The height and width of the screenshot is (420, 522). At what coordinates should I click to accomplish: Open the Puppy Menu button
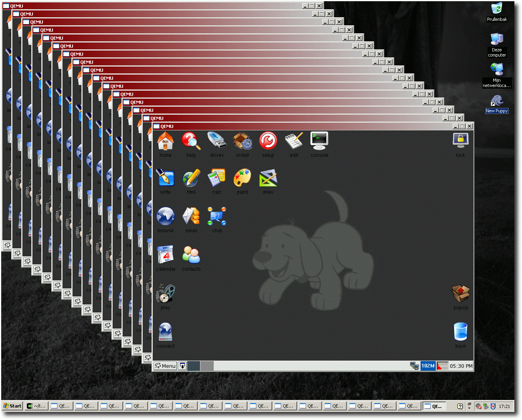coord(165,366)
